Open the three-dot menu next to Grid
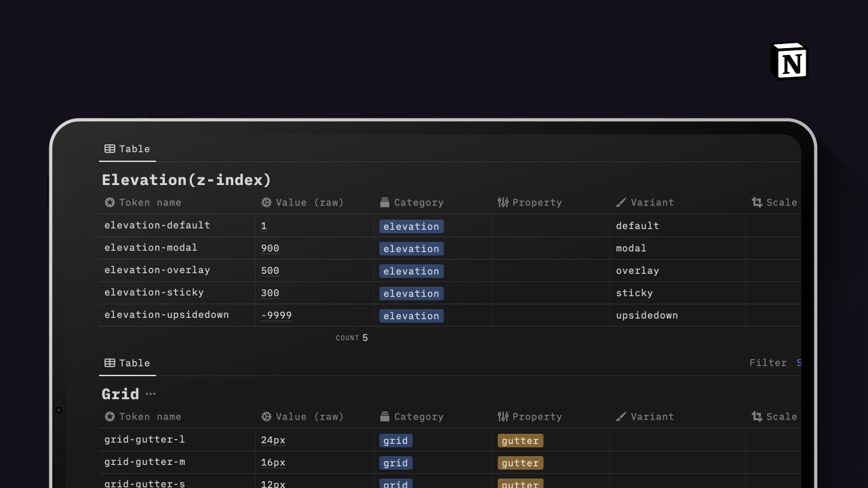868x488 pixels. (x=151, y=394)
